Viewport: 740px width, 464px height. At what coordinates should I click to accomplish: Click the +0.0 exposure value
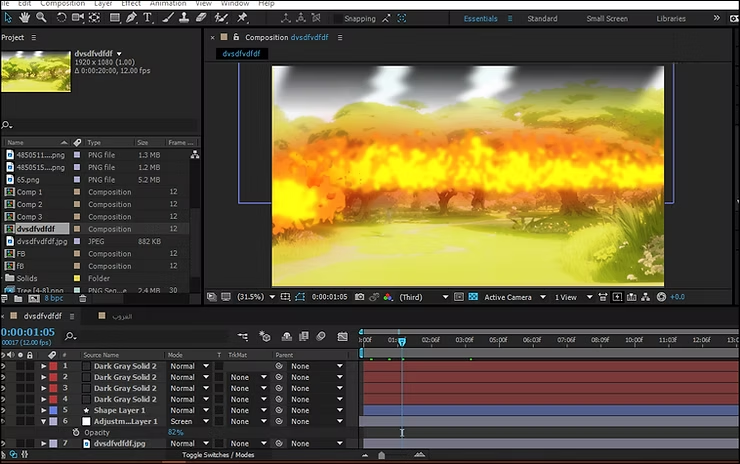[677, 297]
